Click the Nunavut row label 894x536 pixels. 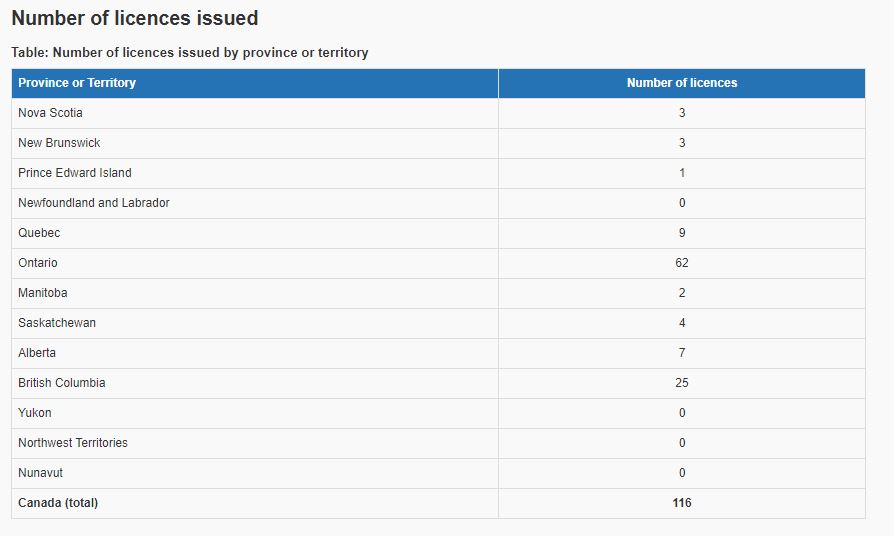pos(40,473)
